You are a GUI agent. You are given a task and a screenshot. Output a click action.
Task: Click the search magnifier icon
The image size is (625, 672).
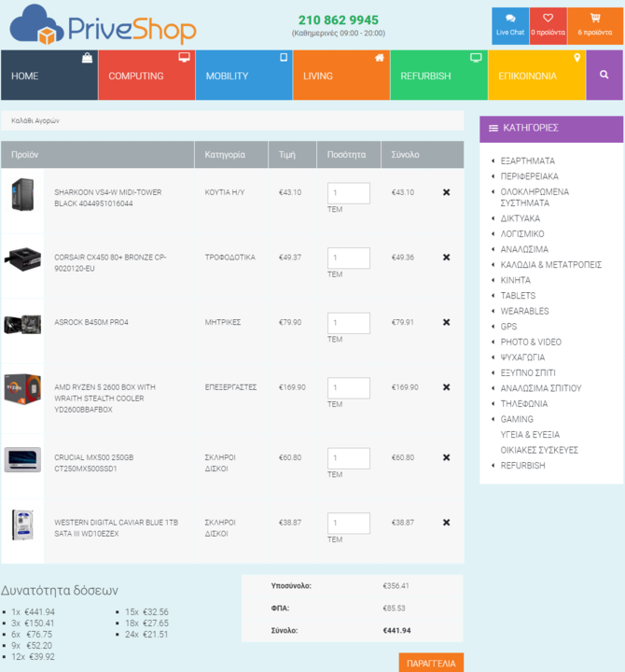(604, 75)
